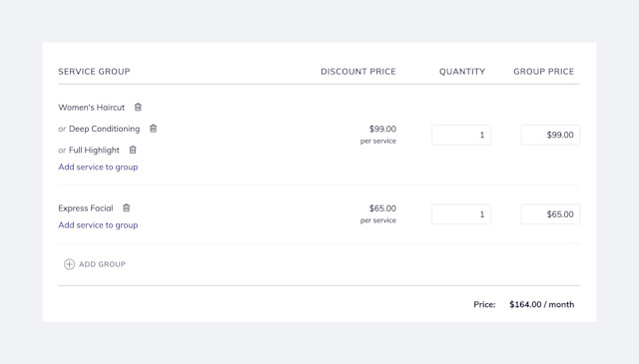Delete Full Highlight using trash icon
639x364 pixels.
click(x=133, y=150)
